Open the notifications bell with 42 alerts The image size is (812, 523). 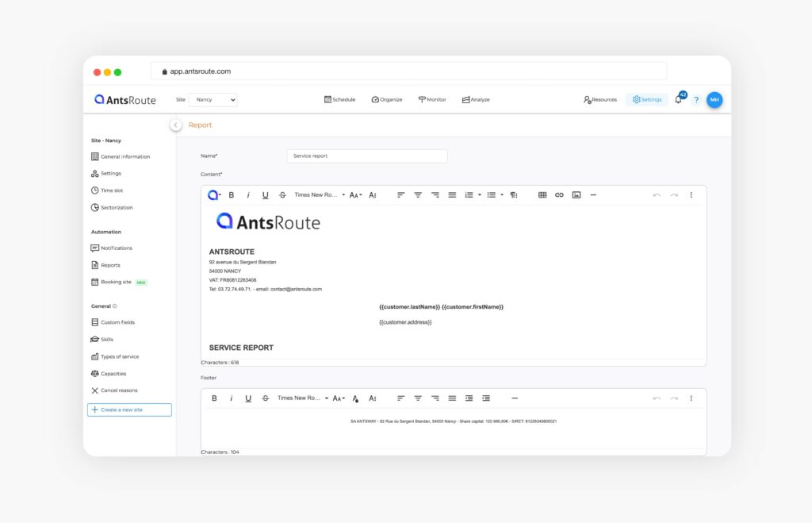point(678,100)
